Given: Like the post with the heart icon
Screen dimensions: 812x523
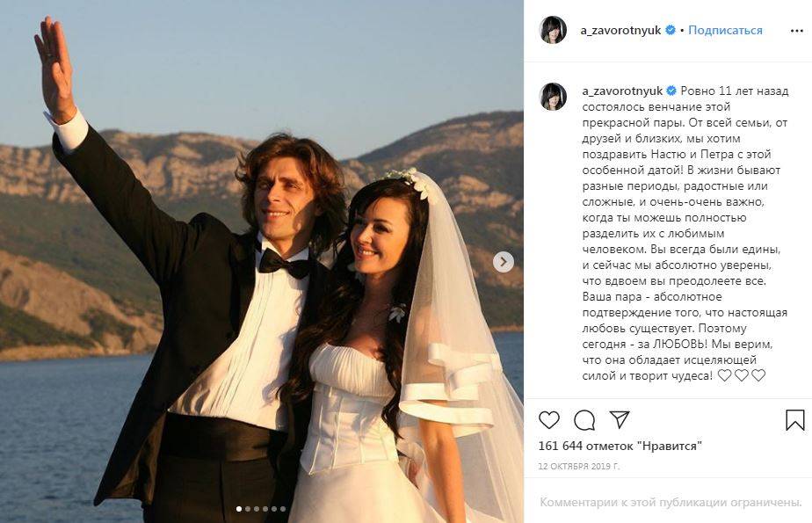Looking at the screenshot, I should [548, 420].
